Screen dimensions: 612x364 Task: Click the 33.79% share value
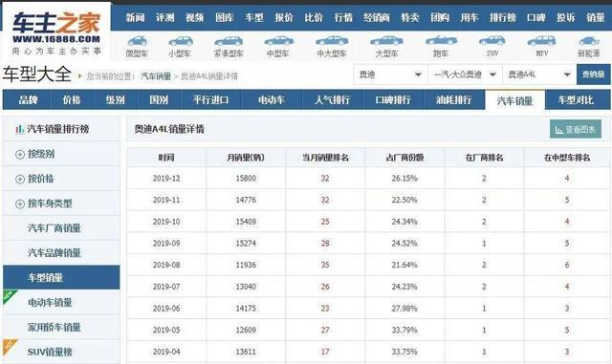404,330
